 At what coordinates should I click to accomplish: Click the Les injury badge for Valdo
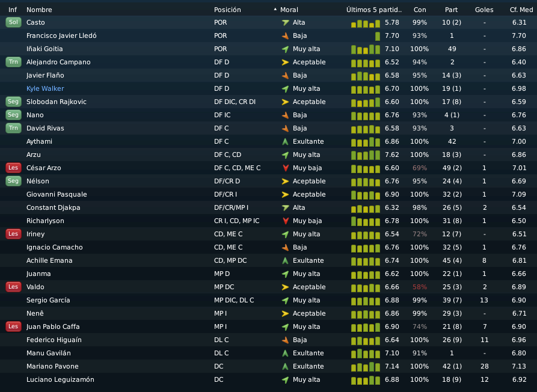(13, 287)
